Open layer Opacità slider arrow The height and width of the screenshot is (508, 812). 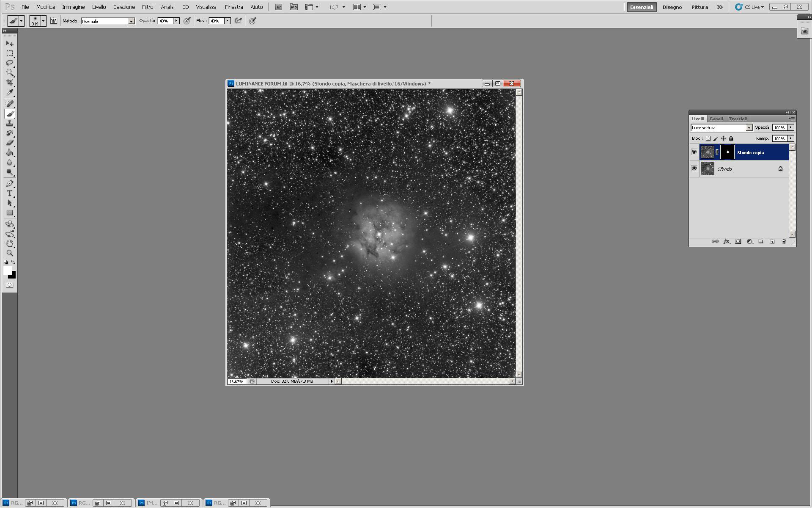(791, 127)
